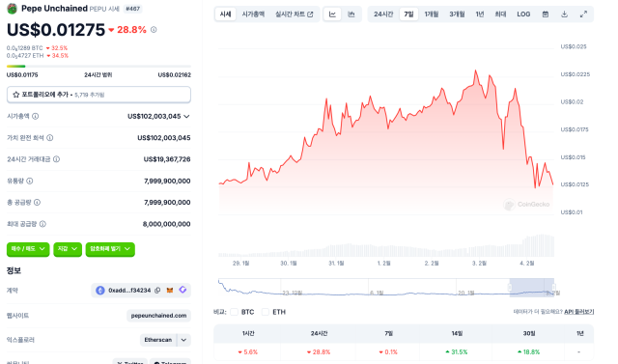618x364 pixels.
Task: Click the 30일 18.8% table cell
Action: (528, 351)
